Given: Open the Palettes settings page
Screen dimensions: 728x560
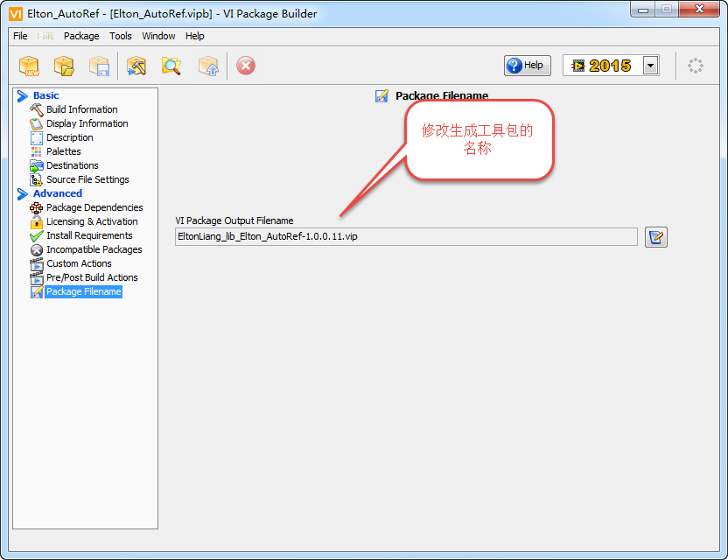Looking at the screenshot, I should [x=64, y=151].
